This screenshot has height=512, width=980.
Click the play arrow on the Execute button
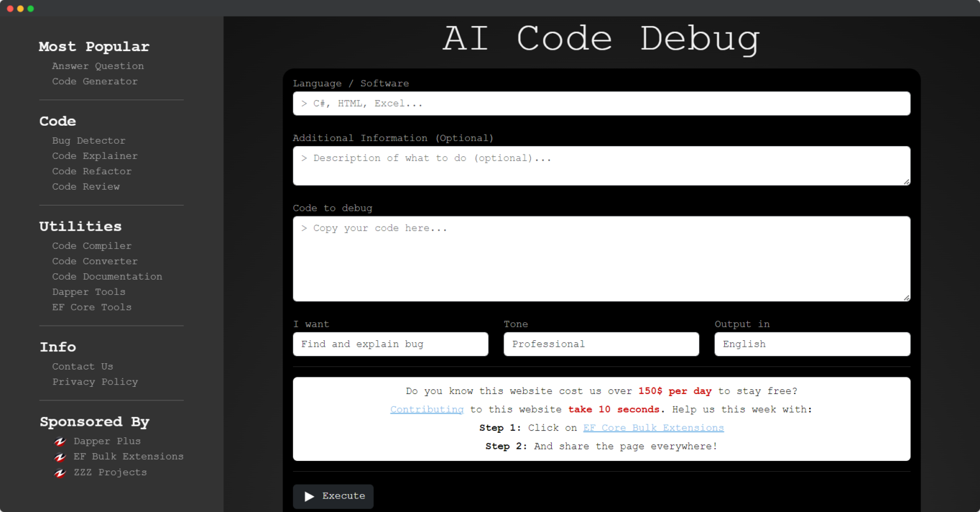tap(309, 496)
